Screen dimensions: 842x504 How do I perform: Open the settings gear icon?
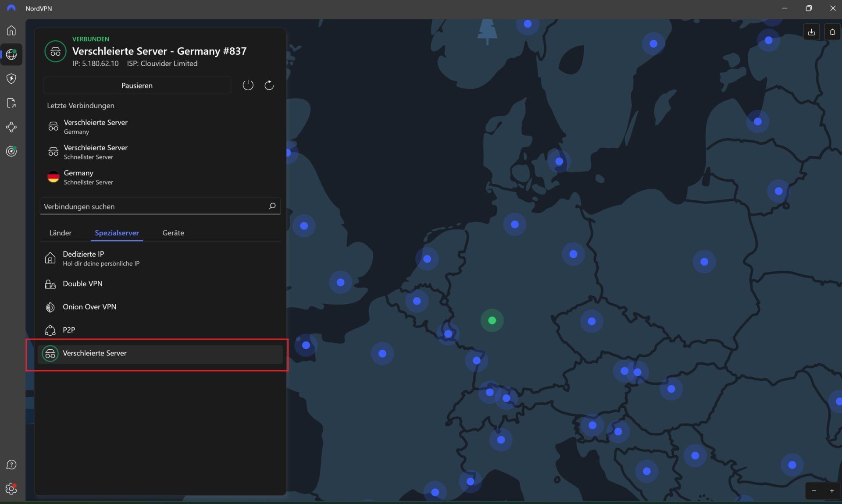click(11, 488)
